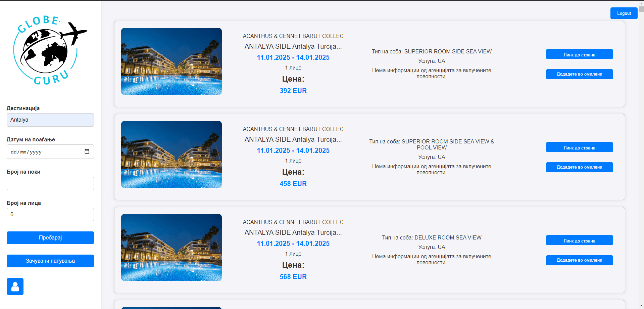Focus the Дестинација input with Antalya
The width and height of the screenshot is (644, 309).
click(x=50, y=120)
